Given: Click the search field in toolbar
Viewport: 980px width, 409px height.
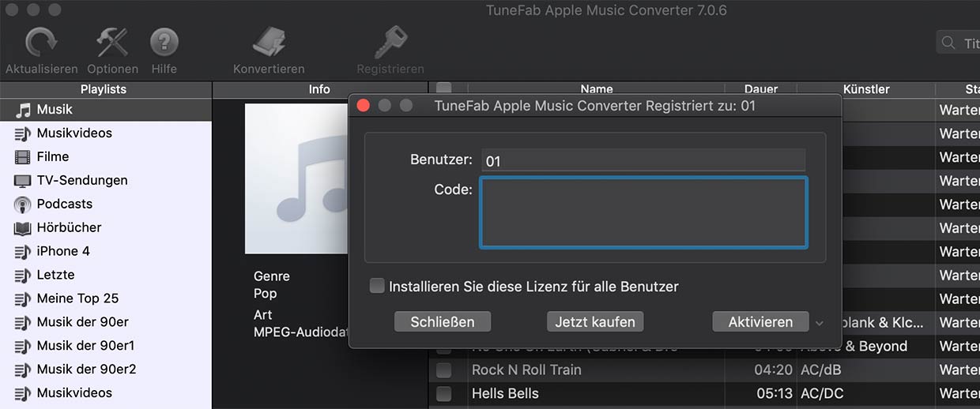Looking at the screenshot, I should (958, 43).
